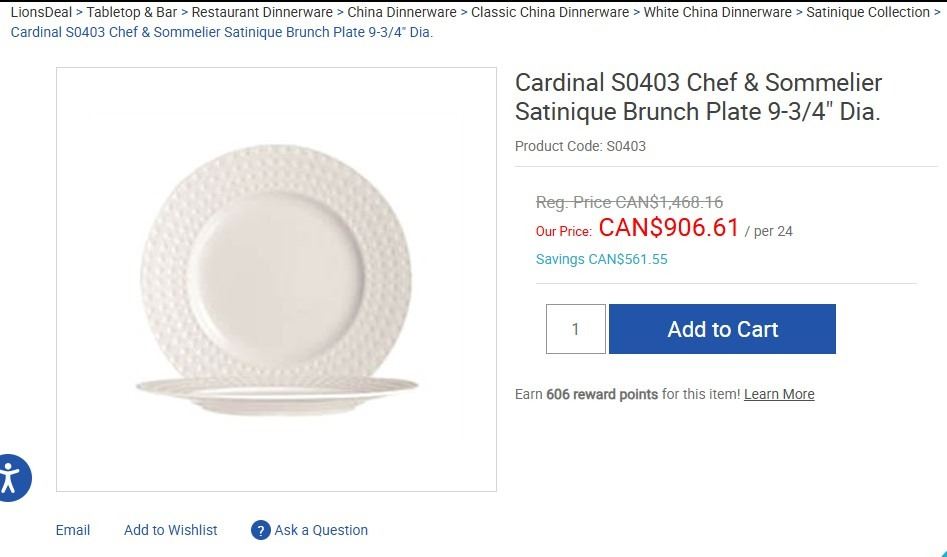Click the brunch plate product image
This screenshot has height=557, width=947.
[x=276, y=280]
